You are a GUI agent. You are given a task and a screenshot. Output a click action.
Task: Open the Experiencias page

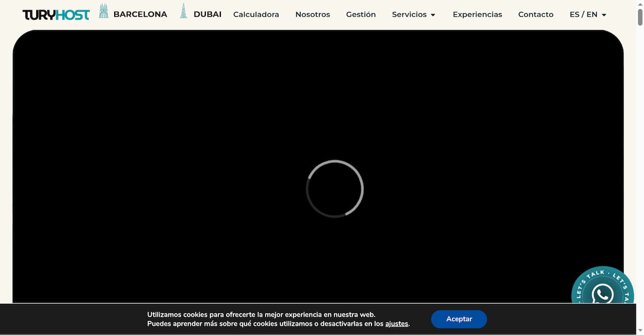tap(477, 15)
